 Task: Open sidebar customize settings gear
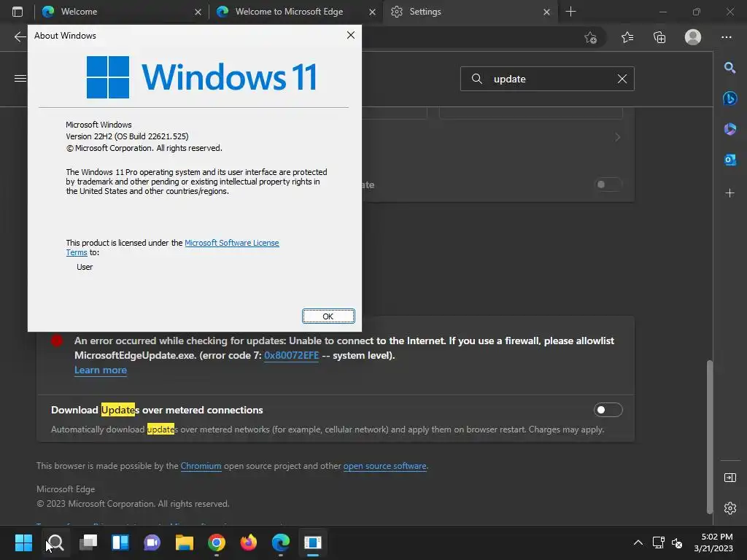click(729, 508)
